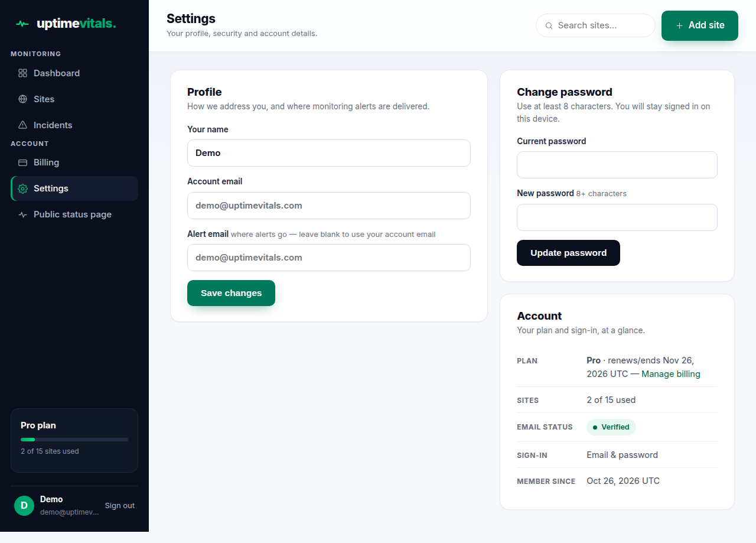This screenshot has height=543, width=756.
Task: Click the 'Account' card heading
Action: (539, 316)
